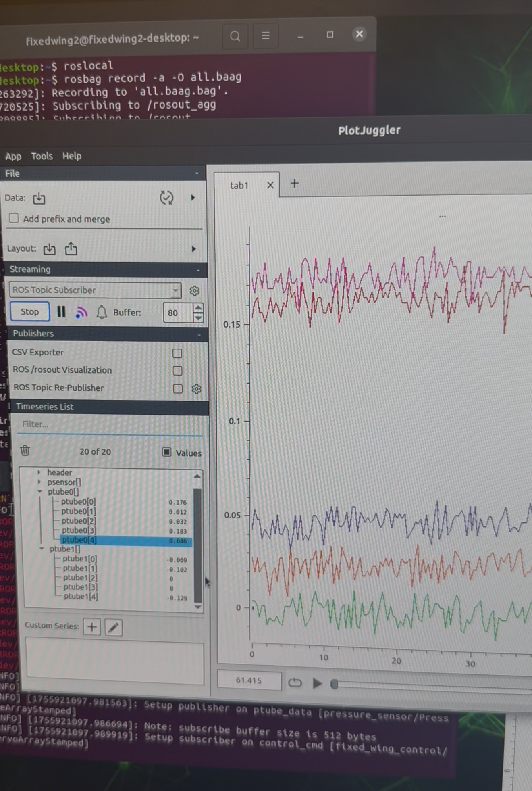Select ptube1[3] in the timeseries list
Viewport: 532px width, 791px height.
tap(81, 587)
